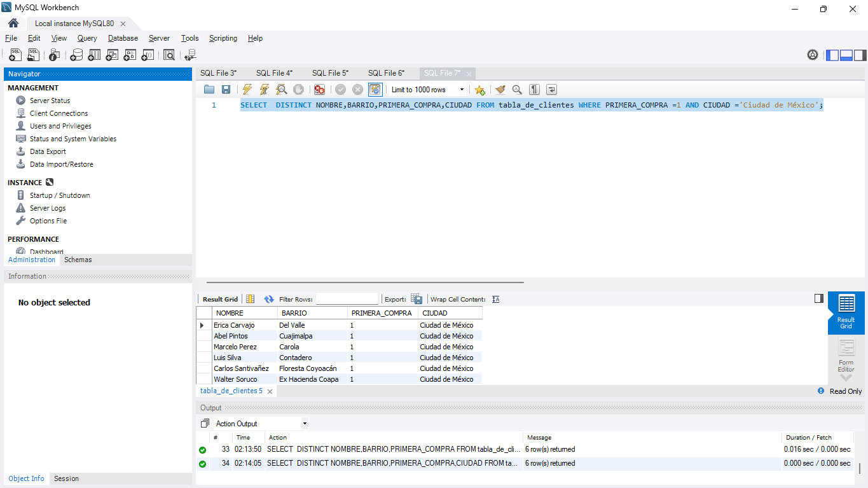Open the Form Editor view
868x488 pixels.
tap(846, 355)
